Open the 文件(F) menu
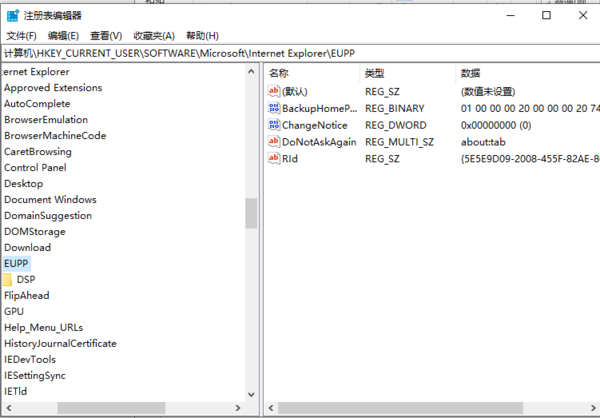The height and width of the screenshot is (418, 600). 21,35
